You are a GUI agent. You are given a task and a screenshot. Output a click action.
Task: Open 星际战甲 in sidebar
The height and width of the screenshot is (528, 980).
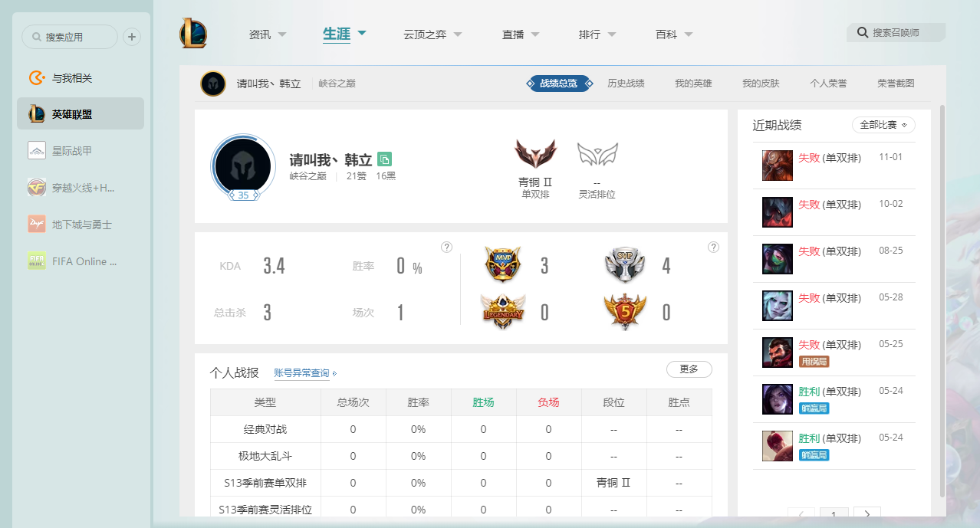(x=81, y=151)
